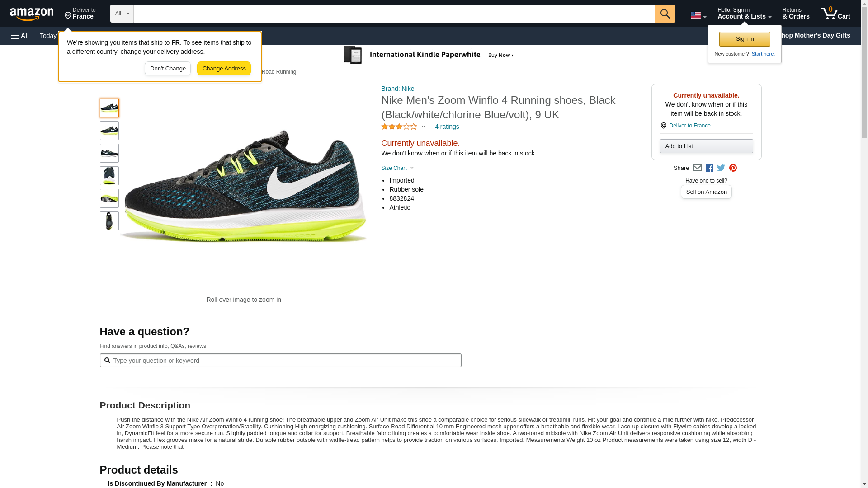Share product on Facebook icon
This screenshot has height=488, width=868.
[x=709, y=168]
